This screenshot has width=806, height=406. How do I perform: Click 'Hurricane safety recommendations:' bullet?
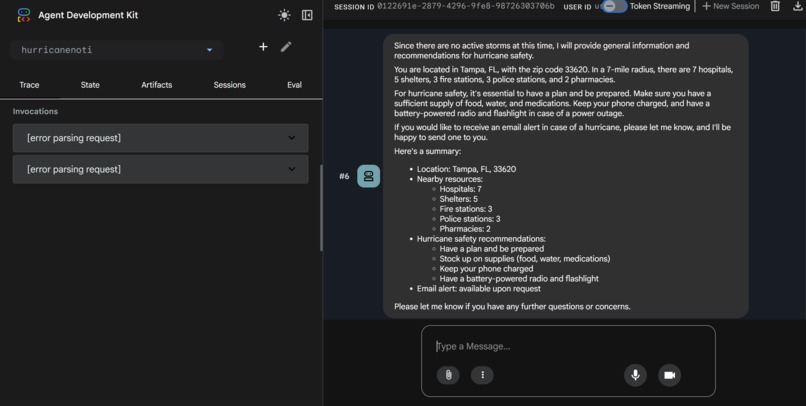(481, 239)
